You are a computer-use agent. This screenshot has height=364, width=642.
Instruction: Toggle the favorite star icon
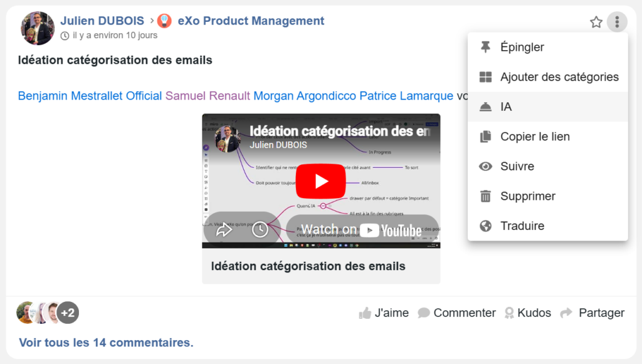click(x=596, y=23)
